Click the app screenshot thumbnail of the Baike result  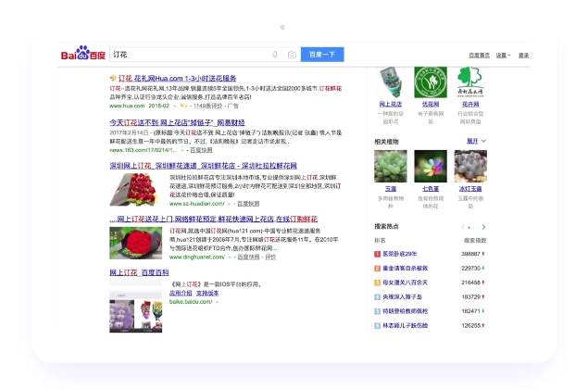click(x=136, y=307)
